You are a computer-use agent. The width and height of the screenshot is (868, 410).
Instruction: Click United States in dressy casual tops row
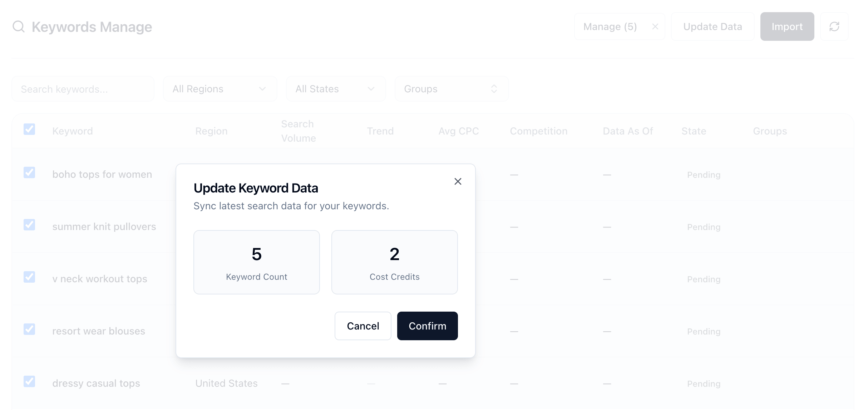click(x=226, y=383)
